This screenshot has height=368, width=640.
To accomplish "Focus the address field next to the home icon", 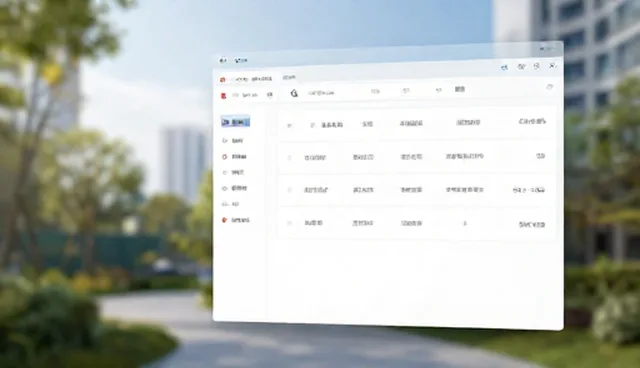I will [321, 93].
